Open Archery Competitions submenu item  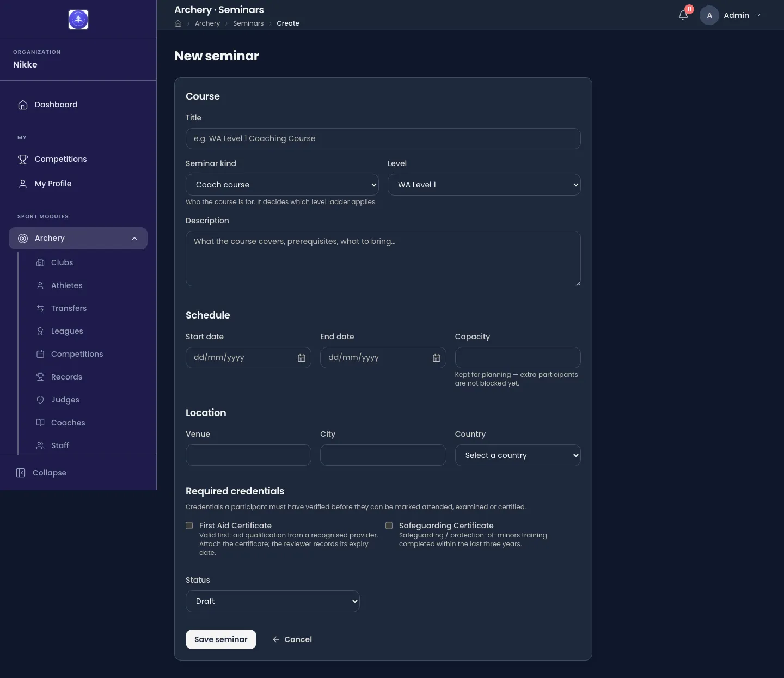pyautogui.click(x=87, y=354)
